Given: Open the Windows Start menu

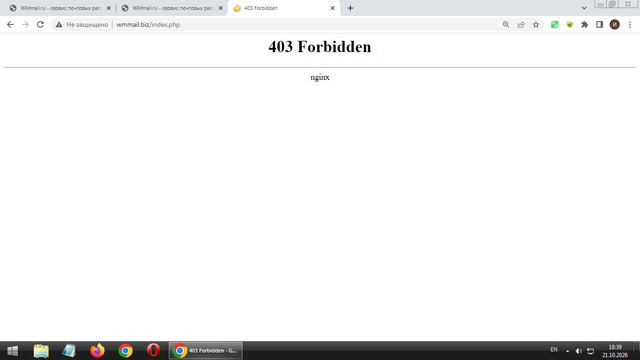Looking at the screenshot, I should point(13,351).
